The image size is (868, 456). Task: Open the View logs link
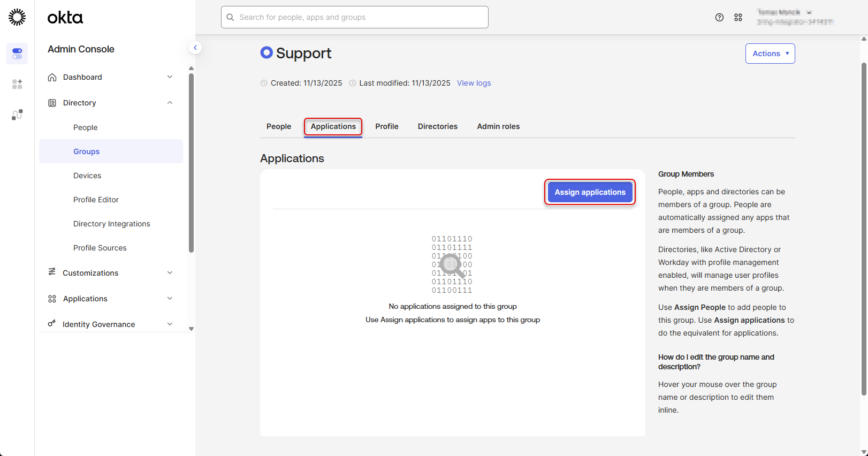[x=474, y=83]
